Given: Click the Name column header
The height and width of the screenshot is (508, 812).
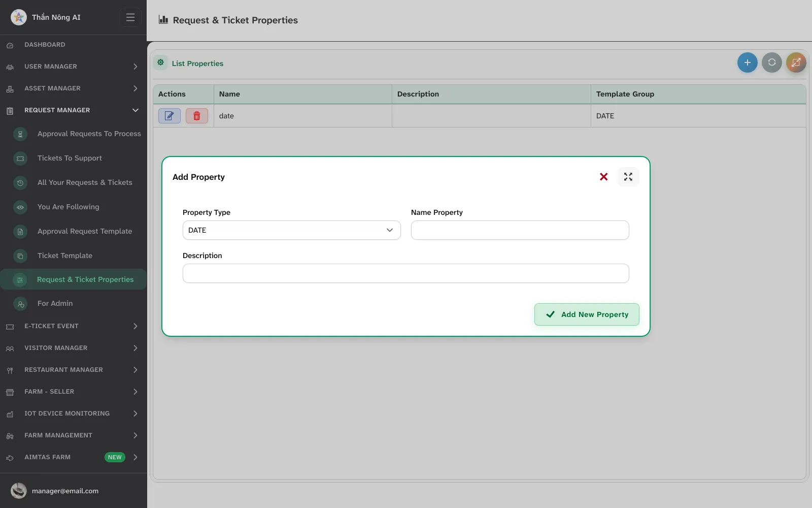Looking at the screenshot, I should pyautogui.click(x=303, y=94).
